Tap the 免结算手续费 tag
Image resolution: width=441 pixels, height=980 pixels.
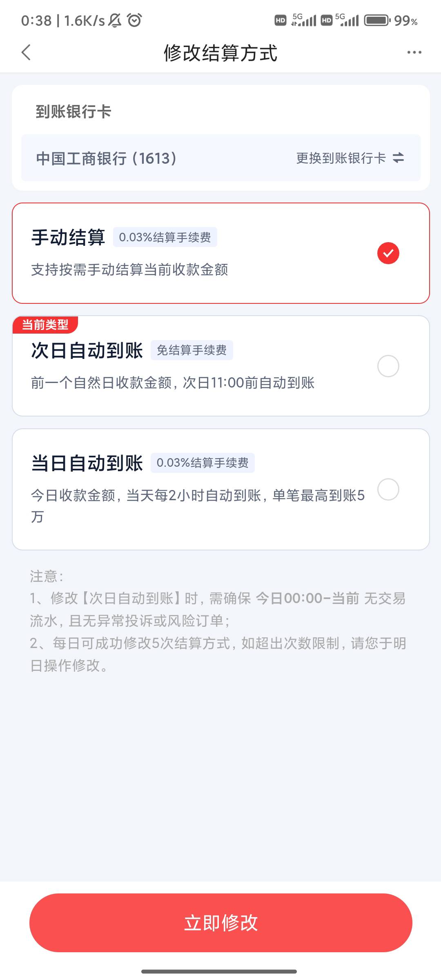[192, 350]
